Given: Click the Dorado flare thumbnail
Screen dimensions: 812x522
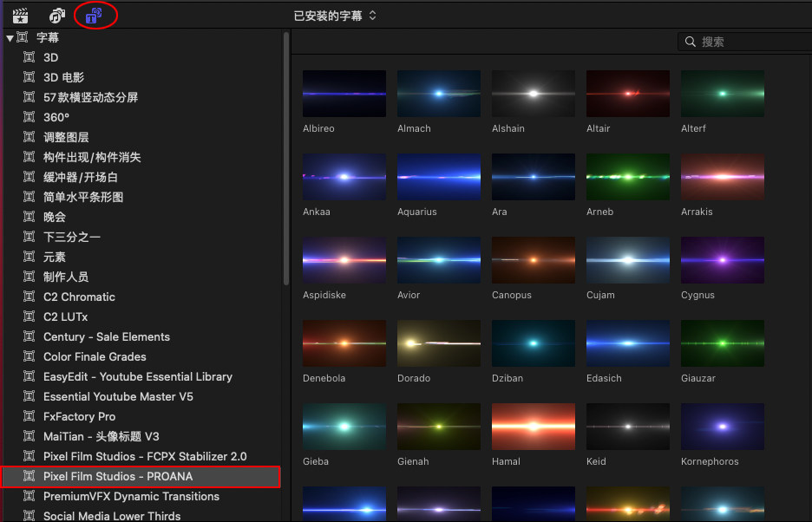Looking at the screenshot, I should pos(439,343).
